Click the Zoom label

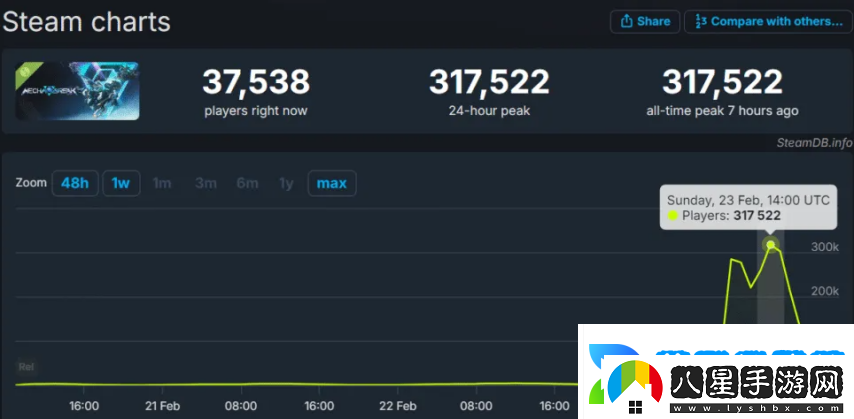click(31, 183)
